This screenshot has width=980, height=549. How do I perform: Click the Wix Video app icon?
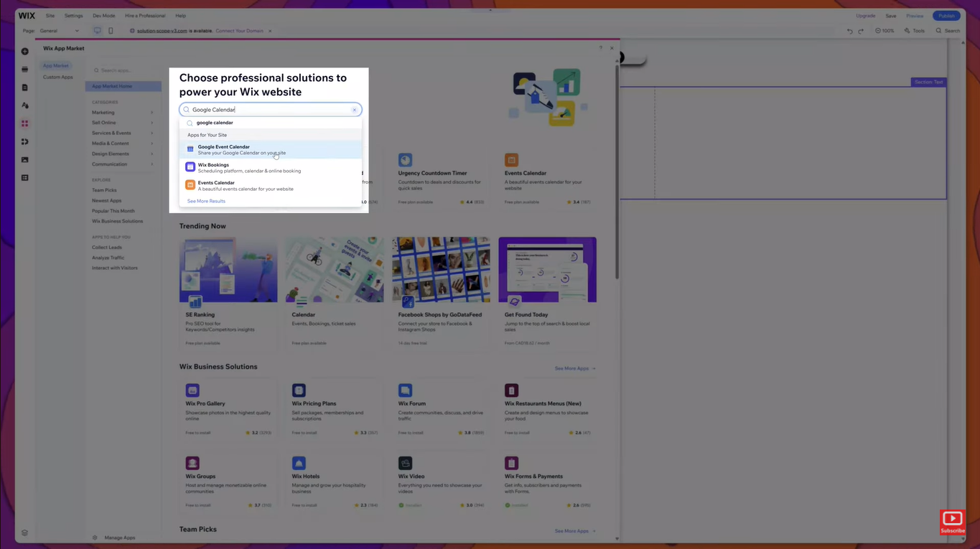pyautogui.click(x=406, y=463)
